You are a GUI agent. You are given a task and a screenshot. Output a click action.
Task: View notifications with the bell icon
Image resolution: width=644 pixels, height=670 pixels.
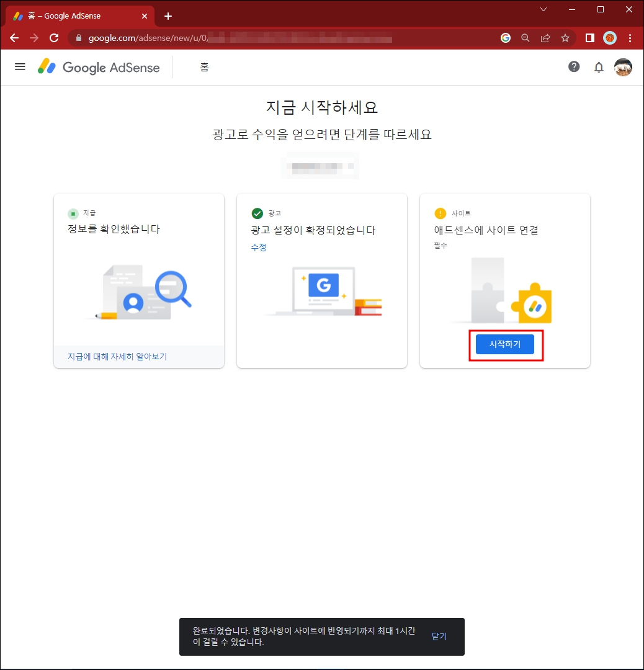click(x=599, y=66)
